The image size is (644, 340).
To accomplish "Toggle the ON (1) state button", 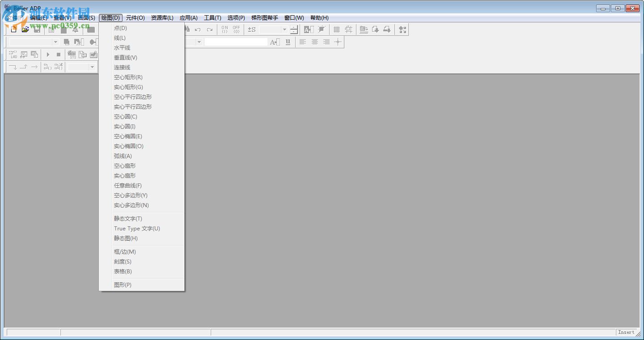I will (x=225, y=30).
